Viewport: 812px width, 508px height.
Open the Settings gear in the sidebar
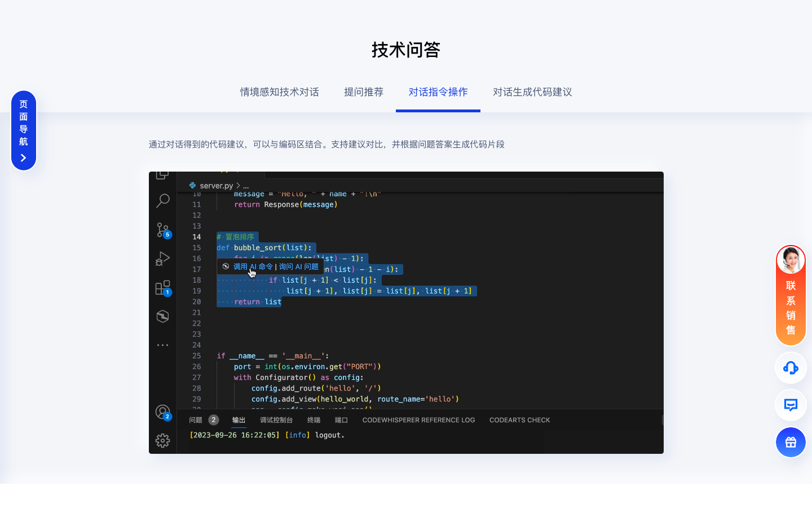click(163, 440)
